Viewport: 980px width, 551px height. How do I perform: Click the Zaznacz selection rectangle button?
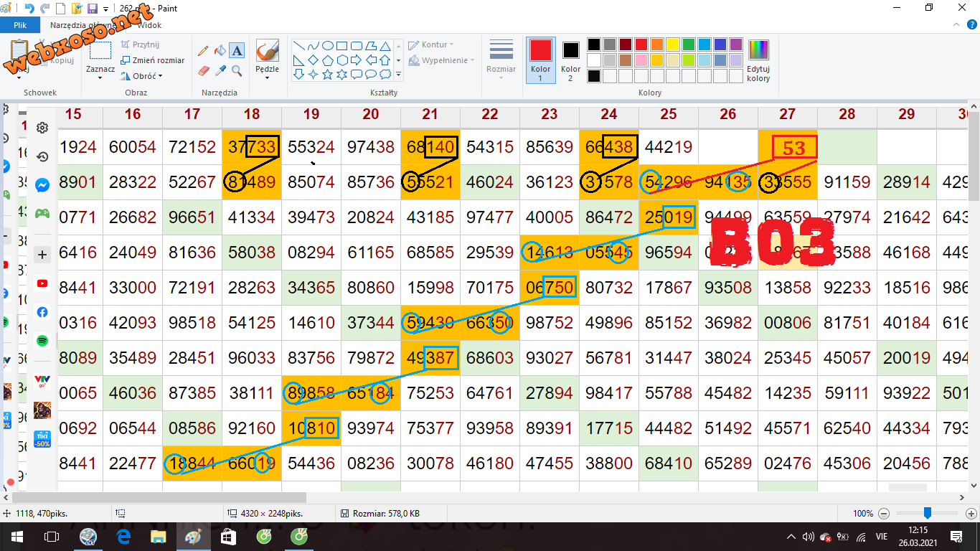click(x=100, y=51)
